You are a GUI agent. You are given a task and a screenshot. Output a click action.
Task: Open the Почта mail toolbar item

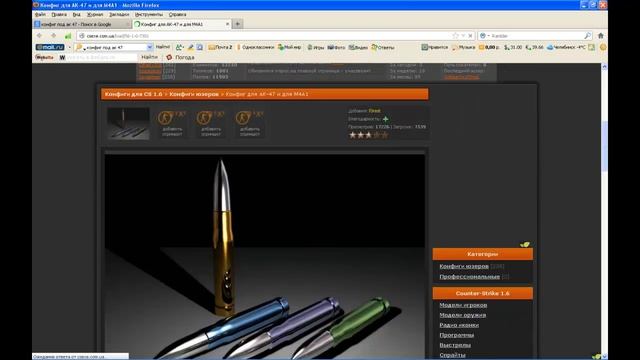[220, 47]
